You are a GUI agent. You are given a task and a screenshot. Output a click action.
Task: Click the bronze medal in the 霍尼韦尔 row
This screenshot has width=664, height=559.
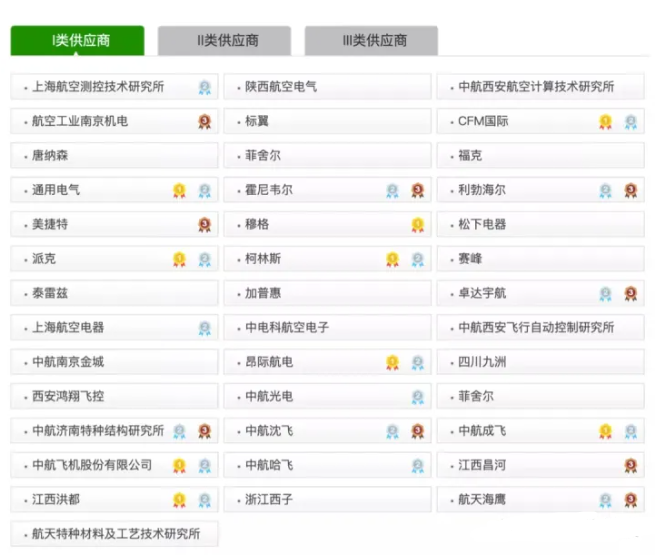coord(418,191)
